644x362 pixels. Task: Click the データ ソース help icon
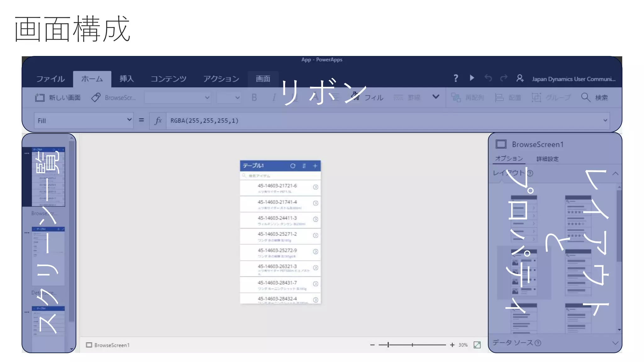[538, 343]
